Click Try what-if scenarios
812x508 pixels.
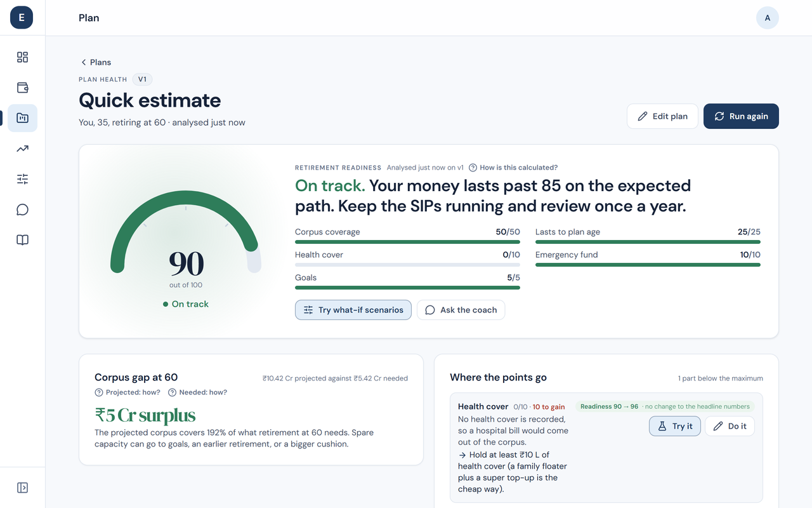(x=353, y=310)
